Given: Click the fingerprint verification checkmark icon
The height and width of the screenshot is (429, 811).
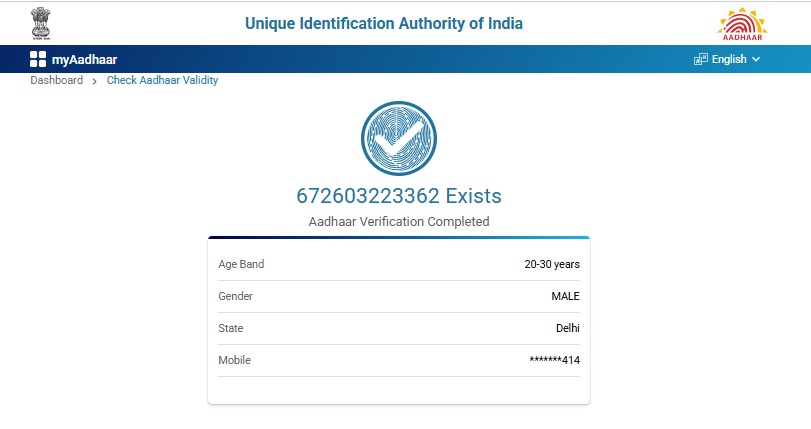Looking at the screenshot, I should tap(399, 140).
